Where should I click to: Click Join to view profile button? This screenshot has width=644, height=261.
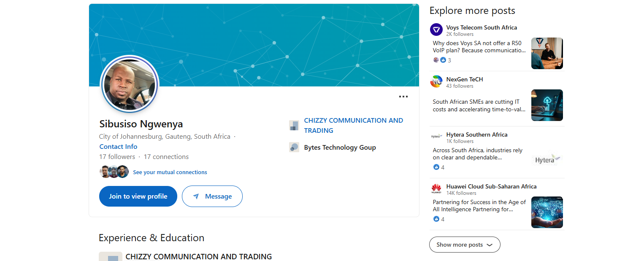point(138,196)
